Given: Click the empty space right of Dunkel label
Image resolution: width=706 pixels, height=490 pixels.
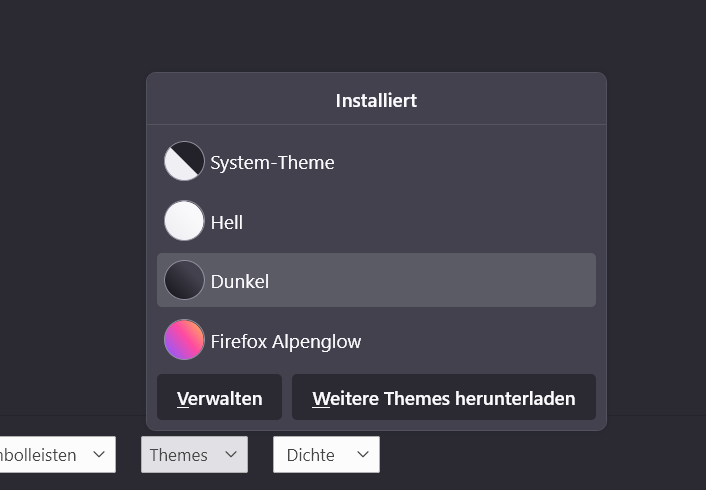Looking at the screenshot, I should tap(450, 280).
